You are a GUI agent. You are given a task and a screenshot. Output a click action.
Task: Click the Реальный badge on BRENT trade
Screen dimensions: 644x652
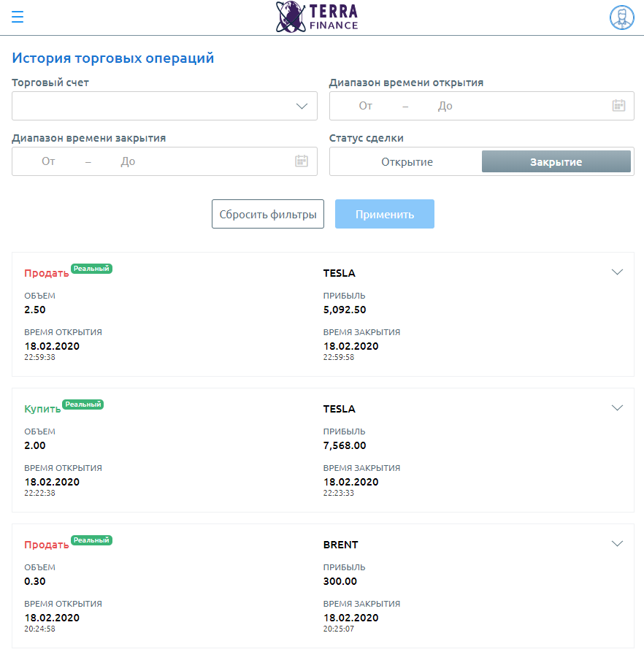[x=91, y=540]
